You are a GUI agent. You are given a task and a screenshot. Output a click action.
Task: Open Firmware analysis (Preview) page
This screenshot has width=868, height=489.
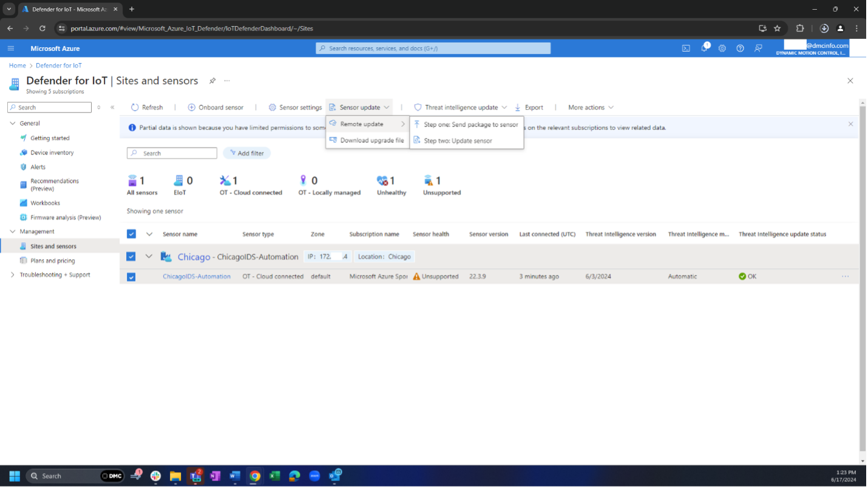tap(66, 217)
